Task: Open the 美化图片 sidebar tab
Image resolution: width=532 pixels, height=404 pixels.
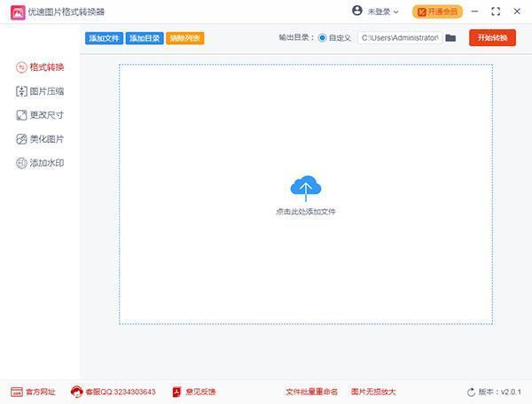Action: pyautogui.click(x=40, y=139)
